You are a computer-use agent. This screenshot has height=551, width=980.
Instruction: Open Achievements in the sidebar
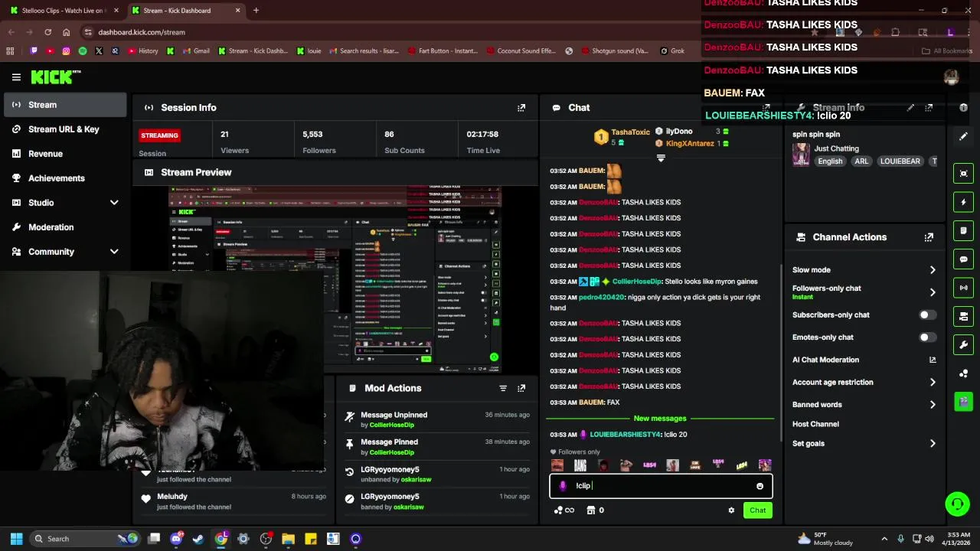tap(65, 178)
